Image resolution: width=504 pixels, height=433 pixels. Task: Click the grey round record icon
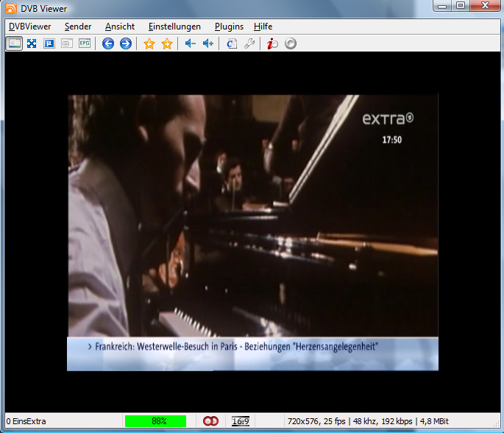tap(291, 43)
